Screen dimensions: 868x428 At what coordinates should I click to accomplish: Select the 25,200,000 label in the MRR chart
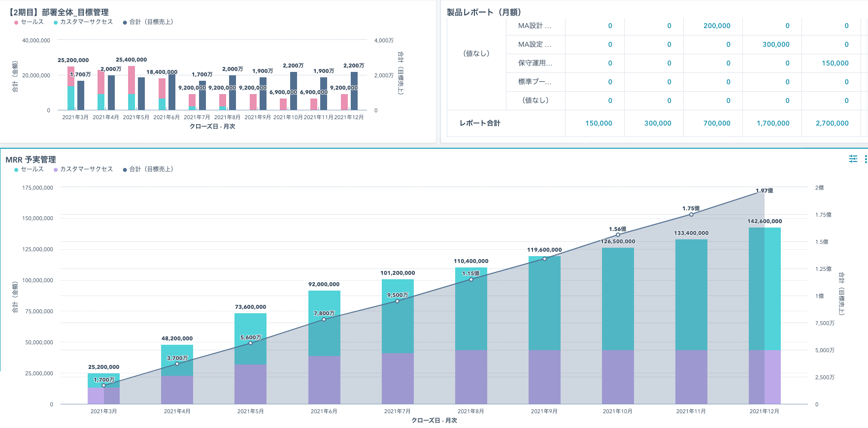pyautogui.click(x=104, y=367)
